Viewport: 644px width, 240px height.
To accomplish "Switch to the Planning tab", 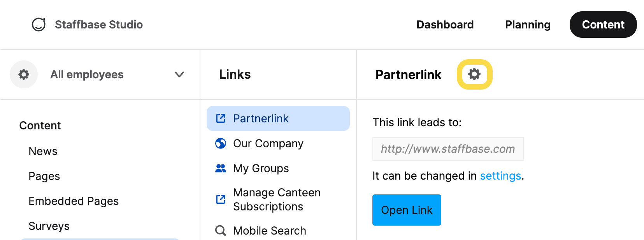I will click(x=528, y=25).
